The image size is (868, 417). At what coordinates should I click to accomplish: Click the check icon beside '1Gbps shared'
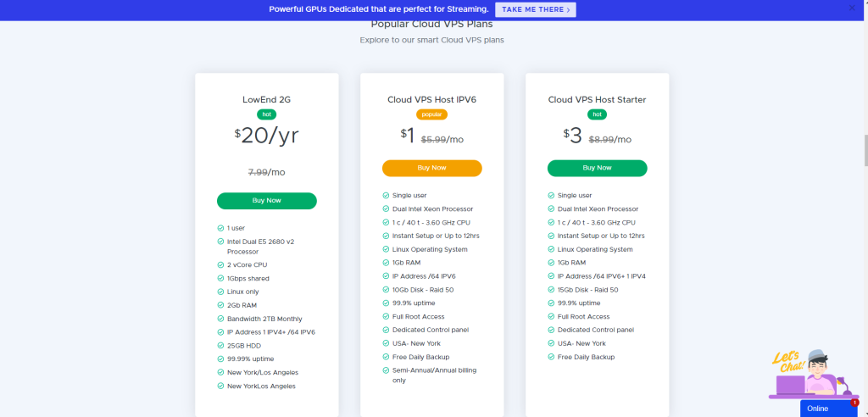[221, 279]
